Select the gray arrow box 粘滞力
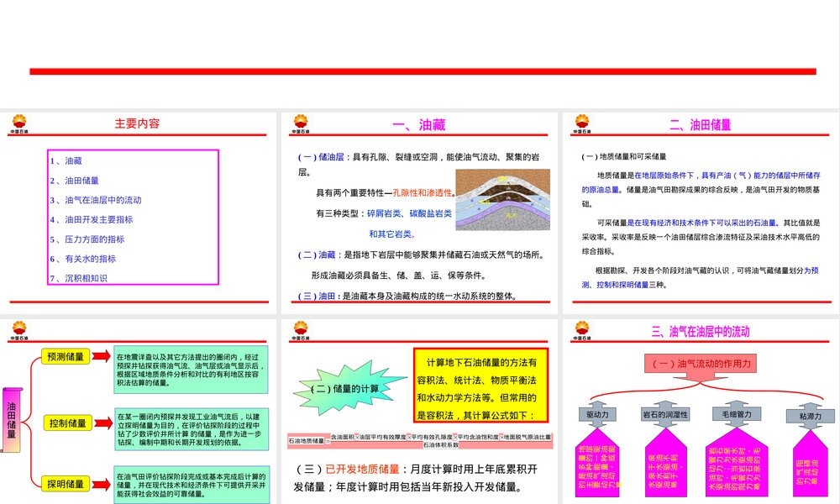The width and height of the screenshot is (840, 504). [x=810, y=416]
